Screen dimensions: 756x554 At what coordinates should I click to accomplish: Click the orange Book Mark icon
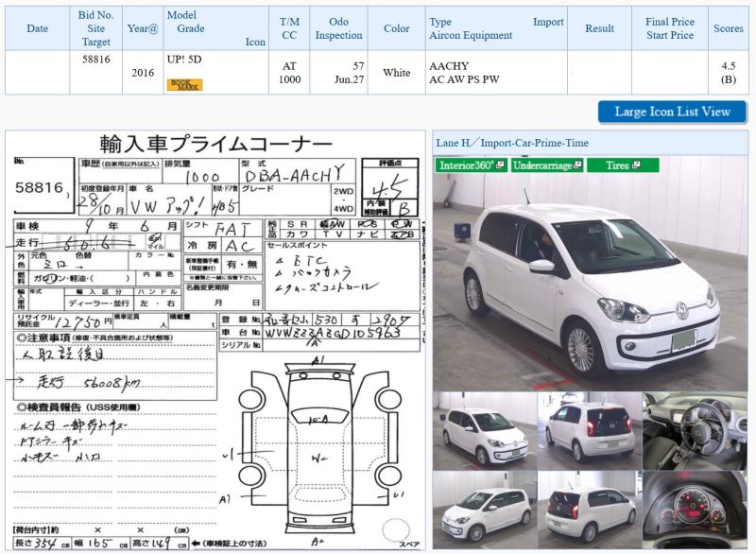click(184, 85)
